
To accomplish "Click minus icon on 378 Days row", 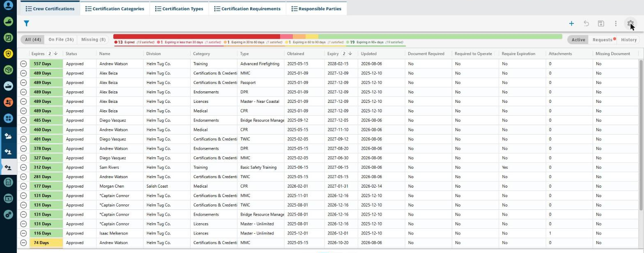I will [23, 149].
